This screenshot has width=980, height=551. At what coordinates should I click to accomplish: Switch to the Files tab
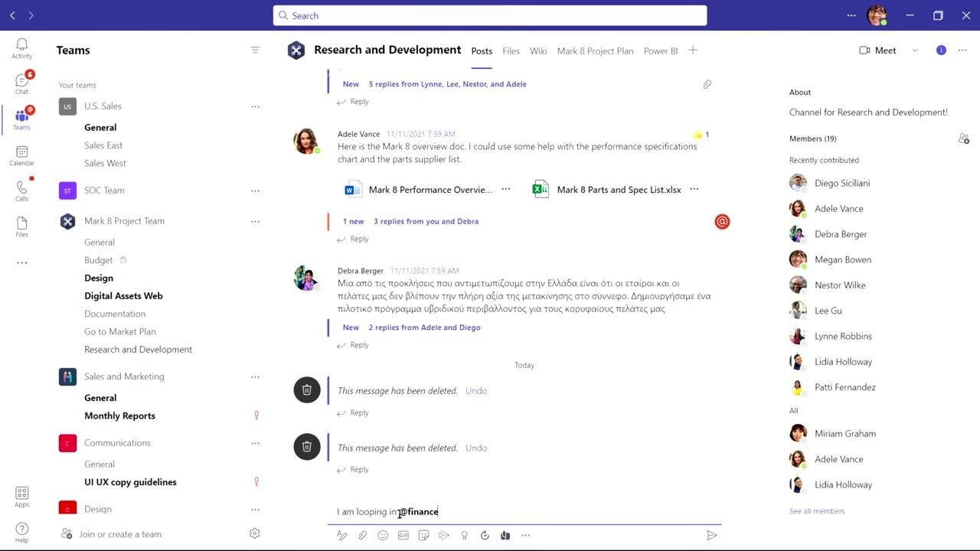(511, 51)
